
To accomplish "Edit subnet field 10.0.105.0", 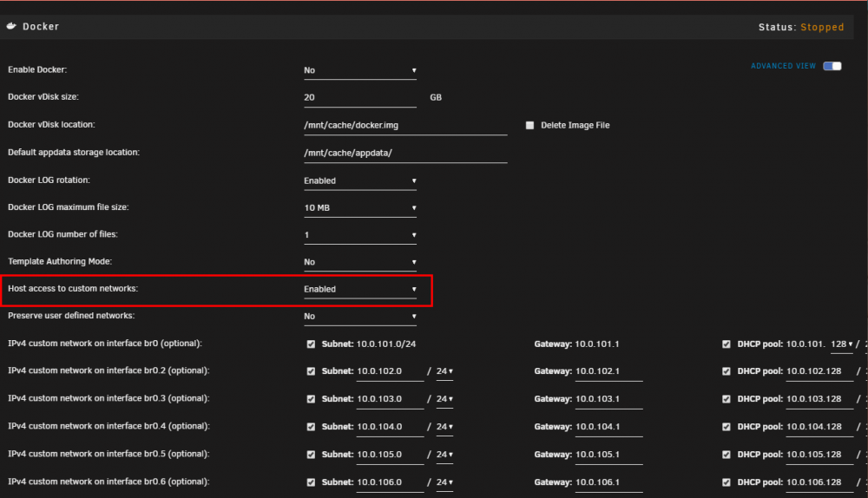I will click(x=390, y=455).
